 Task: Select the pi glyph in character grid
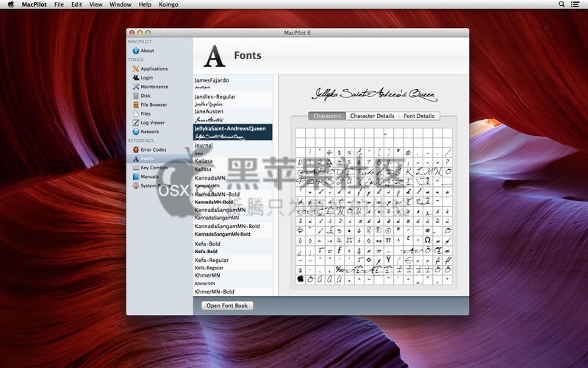point(389,240)
